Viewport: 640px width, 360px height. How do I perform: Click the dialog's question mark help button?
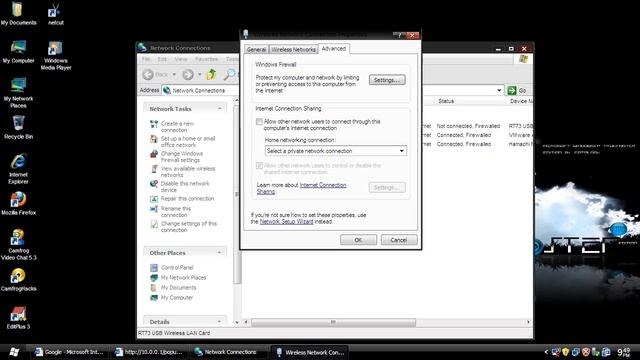coord(399,35)
